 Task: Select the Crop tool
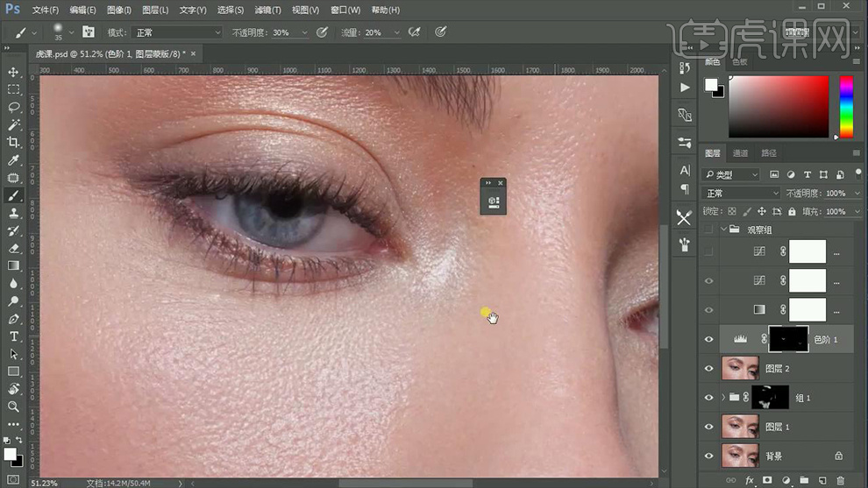[x=13, y=142]
